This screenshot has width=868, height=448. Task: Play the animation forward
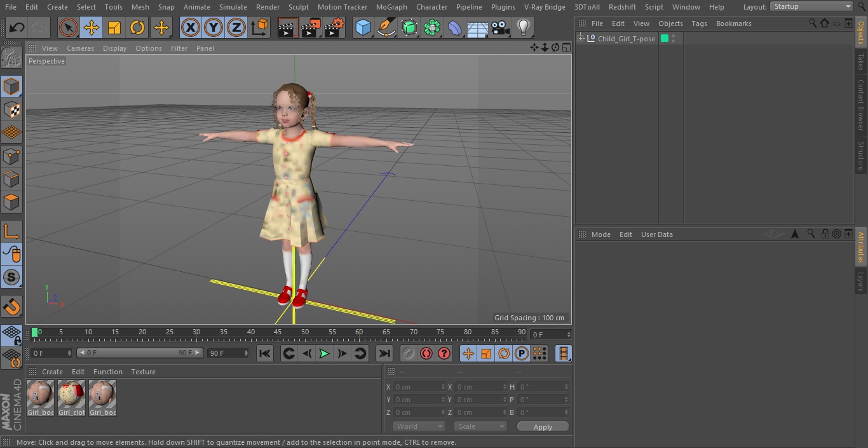pyautogui.click(x=324, y=353)
